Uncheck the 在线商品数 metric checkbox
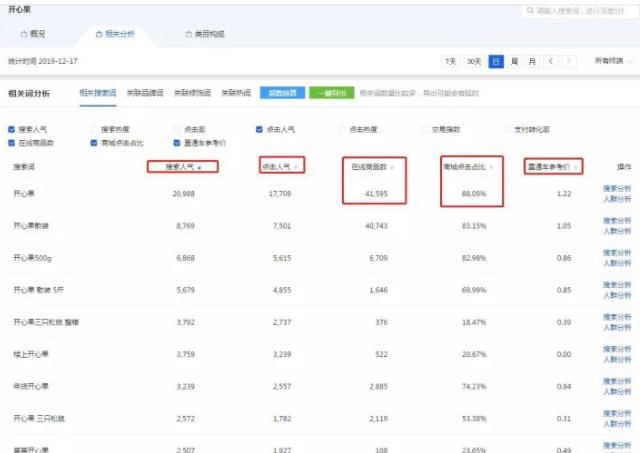Image resolution: width=640 pixels, height=453 pixels. click(11, 143)
